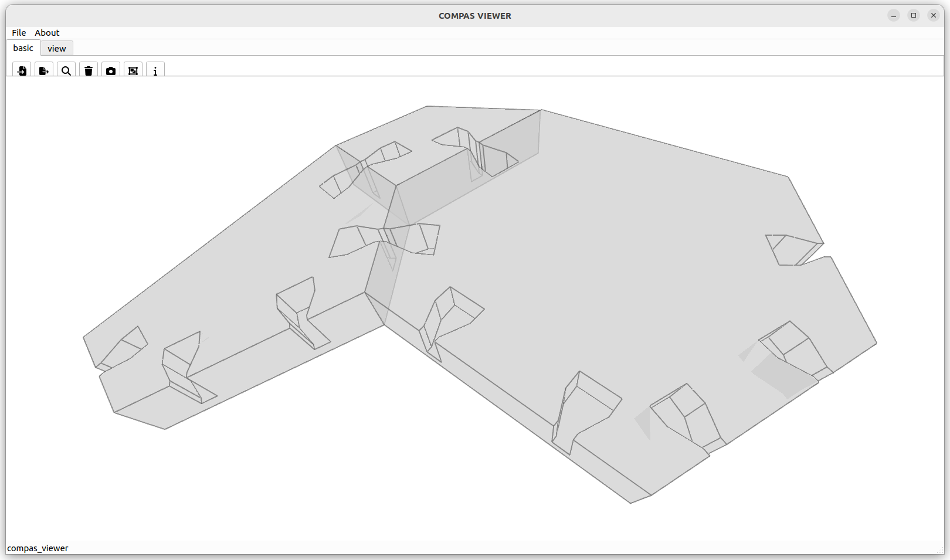Viewport: 950px width, 560px height.
Task: Minimize the COMPAS VIEWER window
Action: [x=894, y=16]
